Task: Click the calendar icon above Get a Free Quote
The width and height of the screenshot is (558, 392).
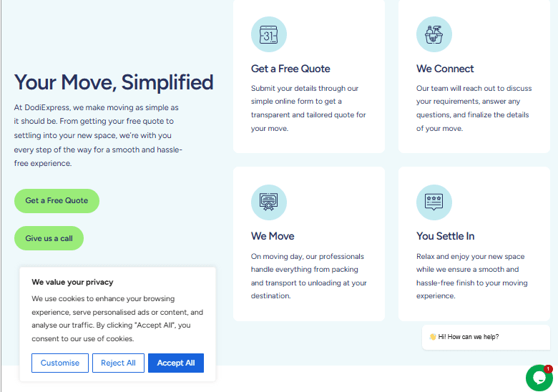Action: point(269,34)
